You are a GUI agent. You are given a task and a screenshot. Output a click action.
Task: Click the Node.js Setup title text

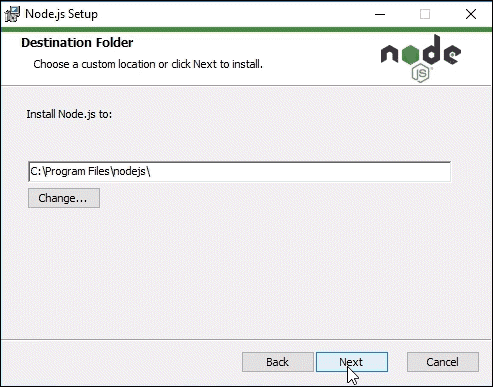tap(61, 14)
